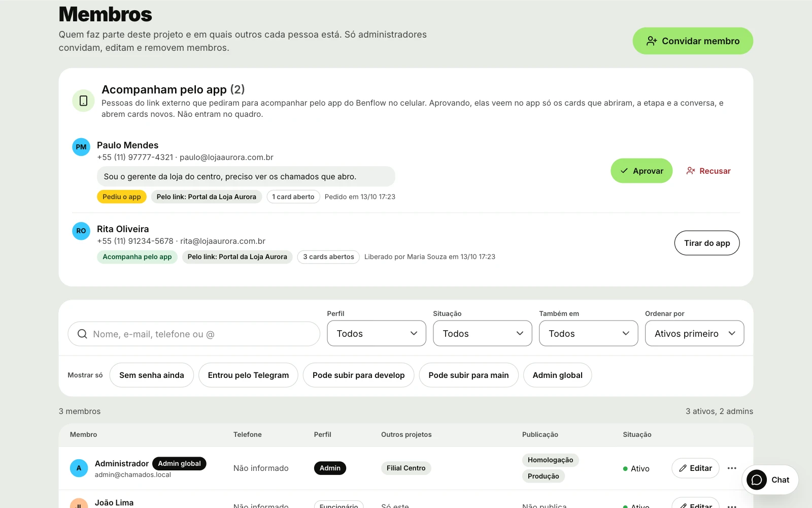The height and width of the screenshot is (508, 812).
Task: Open the Também em filter dropdown
Action: tap(589, 333)
